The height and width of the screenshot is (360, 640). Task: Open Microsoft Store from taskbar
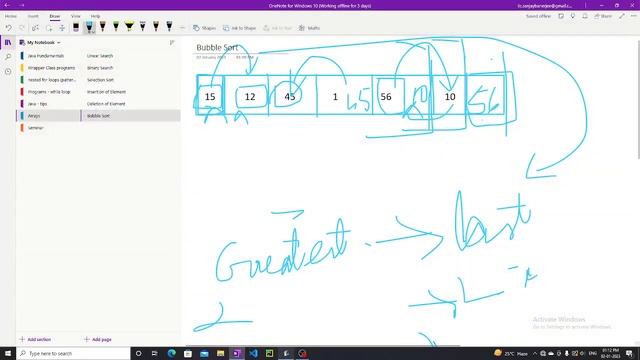click(188, 353)
